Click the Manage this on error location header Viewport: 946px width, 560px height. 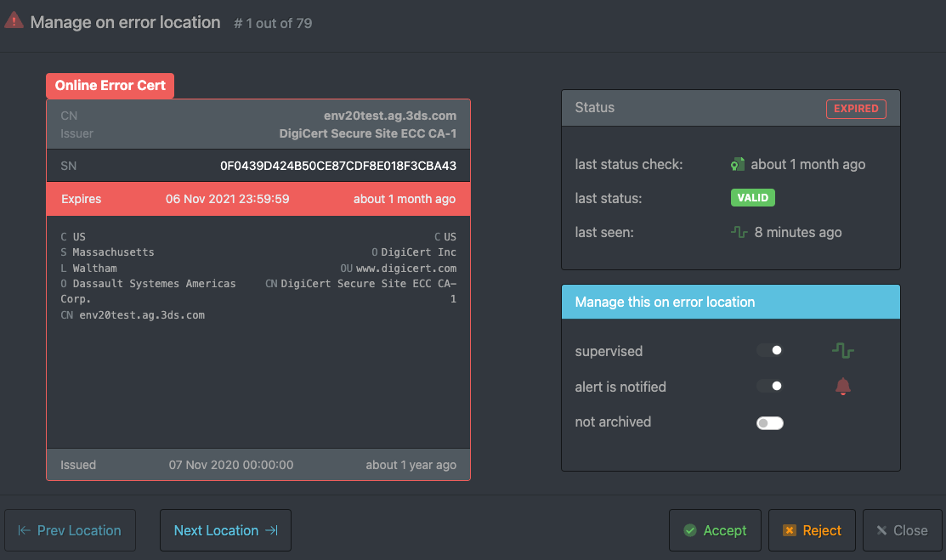pyautogui.click(x=731, y=302)
